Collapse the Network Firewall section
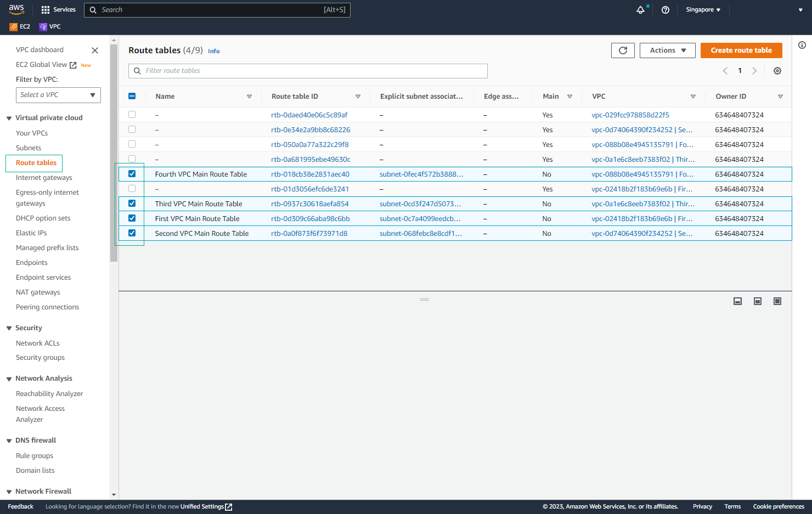Image resolution: width=812 pixels, height=514 pixels. (9, 492)
